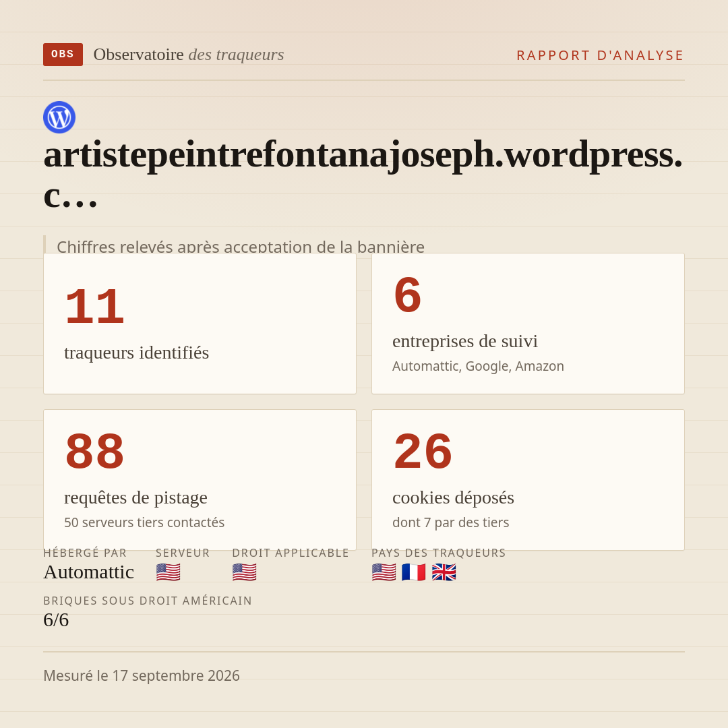Image resolution: width=728 pixels, height=728 pixels.
Task: Click the Serveur label
Action: tap(183, 553)
